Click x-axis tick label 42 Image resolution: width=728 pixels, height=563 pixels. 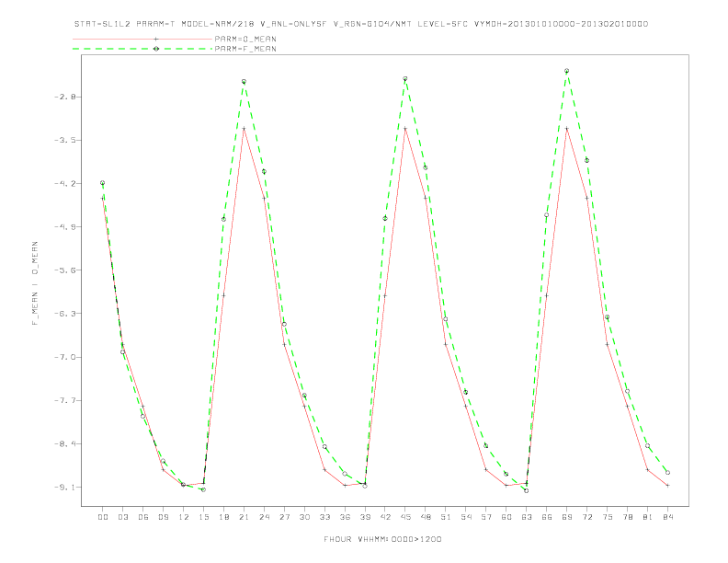coord(385,517)
